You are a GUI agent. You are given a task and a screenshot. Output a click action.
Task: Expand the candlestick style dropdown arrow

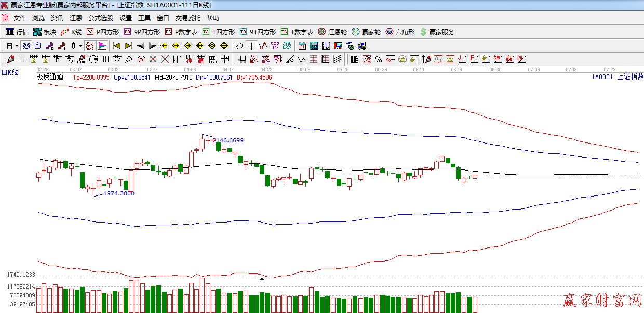click(81, 46)
